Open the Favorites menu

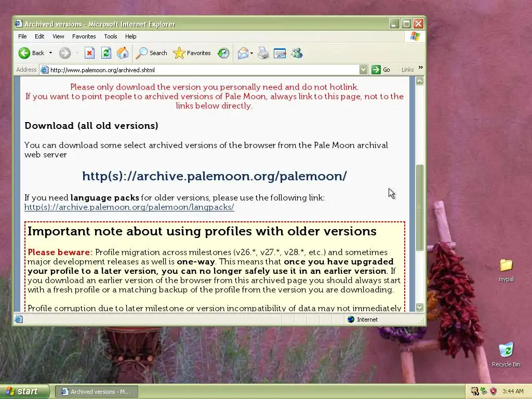84,36
